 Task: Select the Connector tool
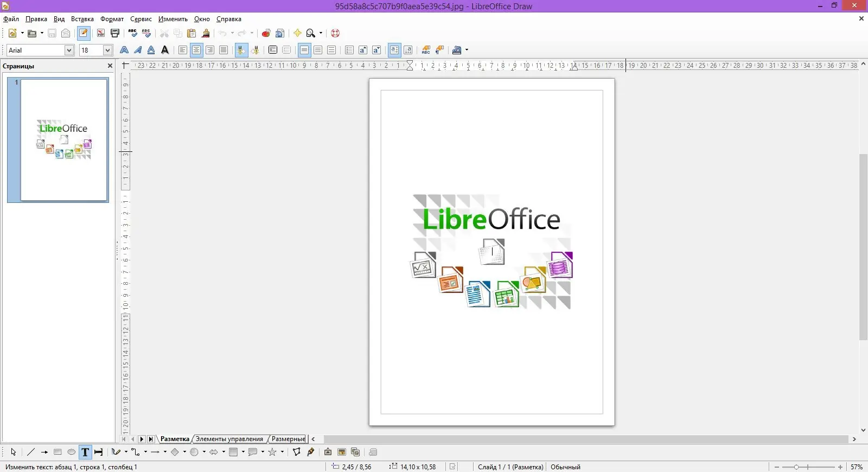coord(136,452)
